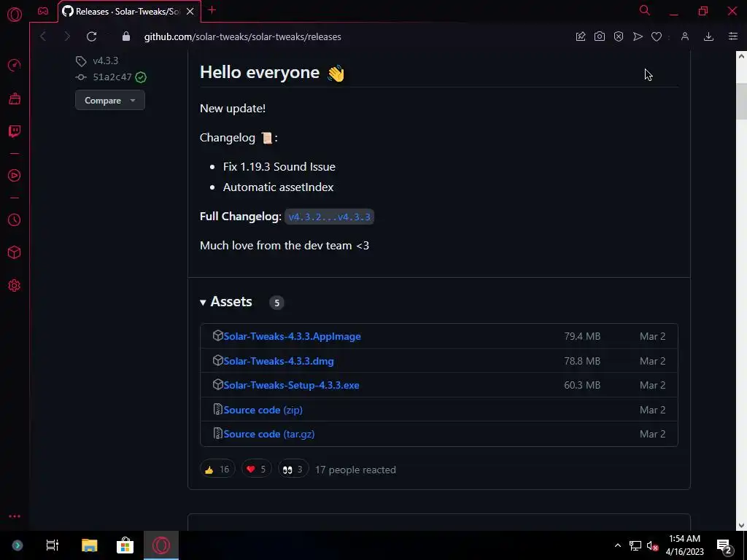The width and height of the screenshot is (747, 560).
Task: Search tabs with magnifier icon
Action: [x=645, y=10]
